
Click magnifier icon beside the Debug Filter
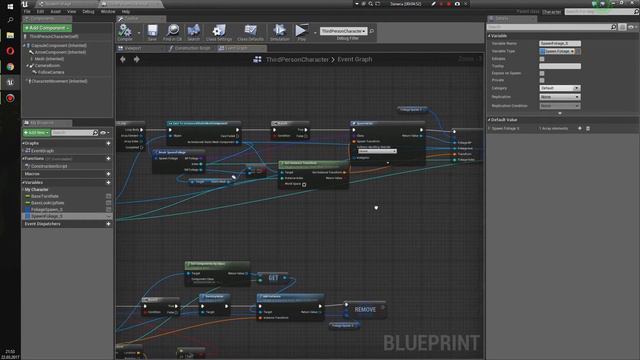(371, 31)
